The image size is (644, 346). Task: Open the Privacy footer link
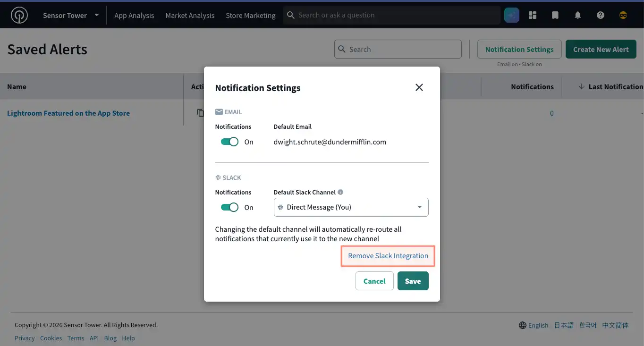click(25, 338)
